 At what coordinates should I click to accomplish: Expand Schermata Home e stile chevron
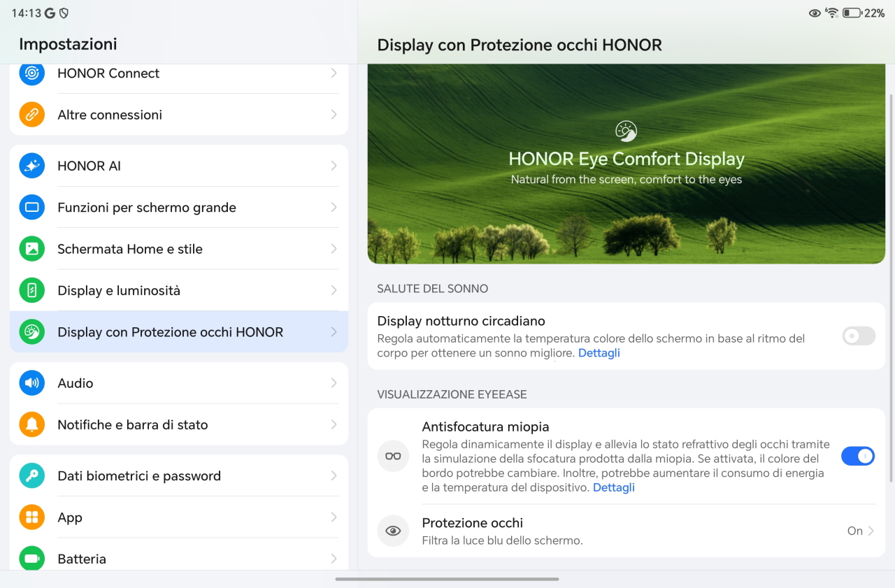click(x=334, y=249)
